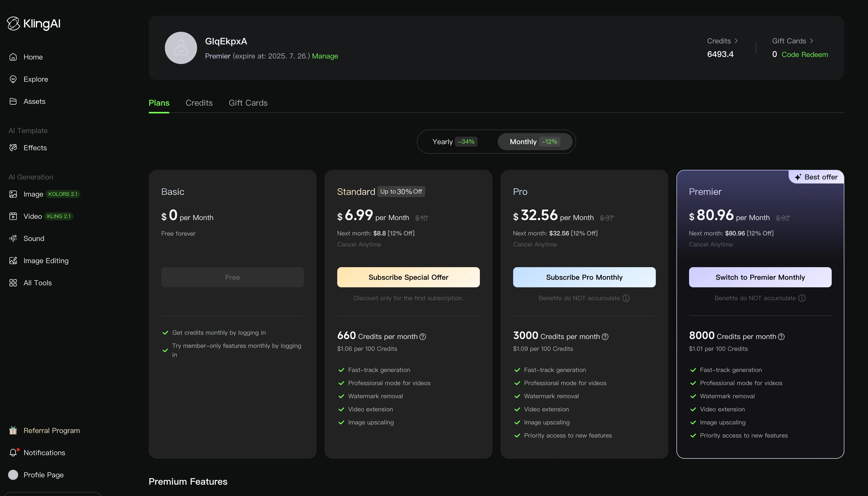
Task: Click the Code Redeem link
Action: pos(805,54)
